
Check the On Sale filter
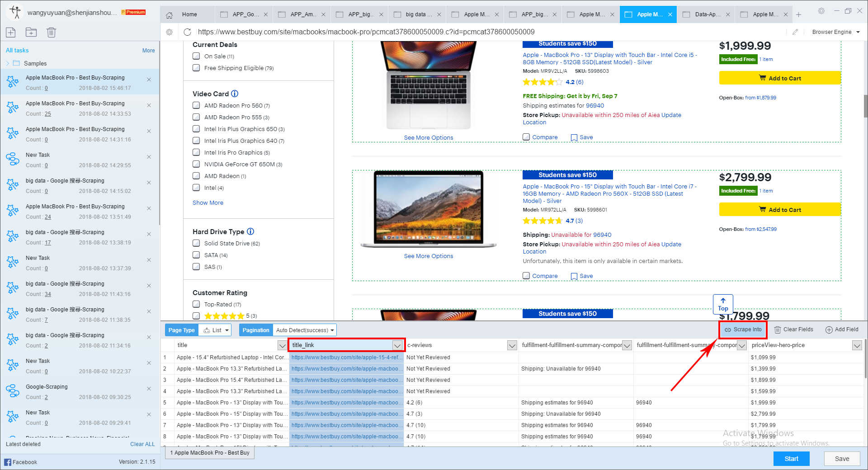pyautogui.click(x=196, y=56)
